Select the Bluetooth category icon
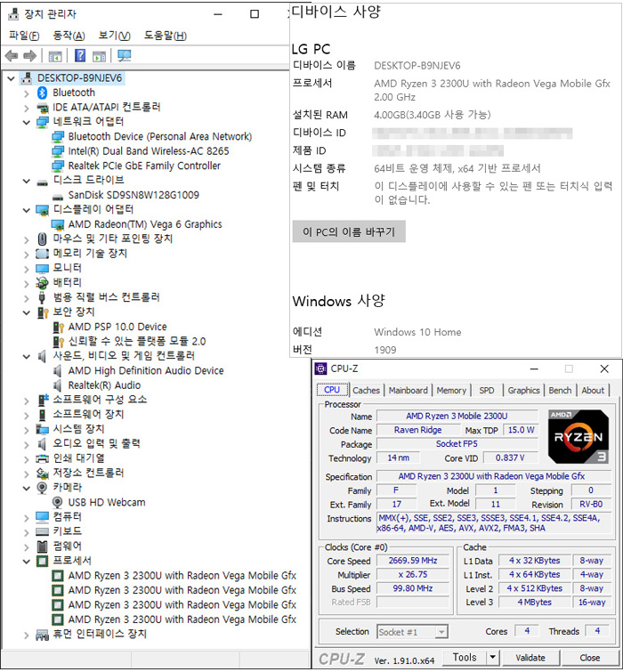This screenshot has height=672, width=623. [x=42, y=93]
